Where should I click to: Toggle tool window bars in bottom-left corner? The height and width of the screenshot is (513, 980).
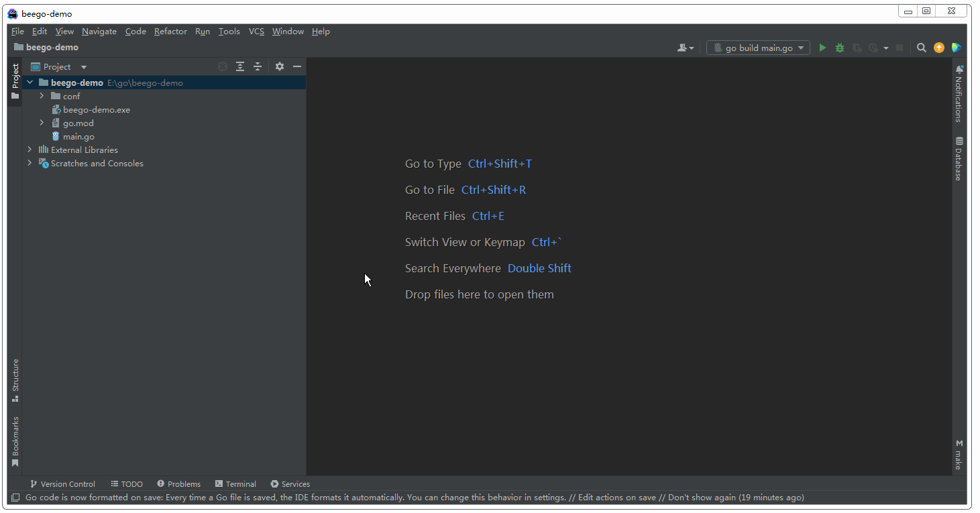[x=15, y=498]
